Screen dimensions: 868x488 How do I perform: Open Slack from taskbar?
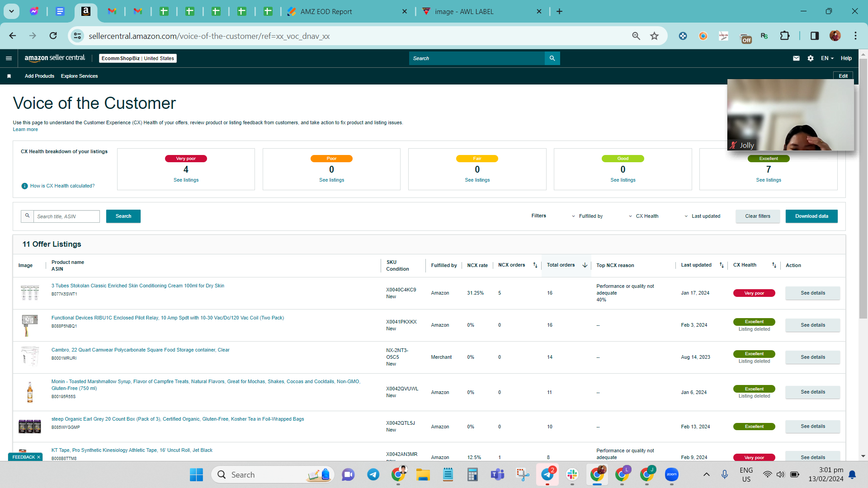coord(572,475)
